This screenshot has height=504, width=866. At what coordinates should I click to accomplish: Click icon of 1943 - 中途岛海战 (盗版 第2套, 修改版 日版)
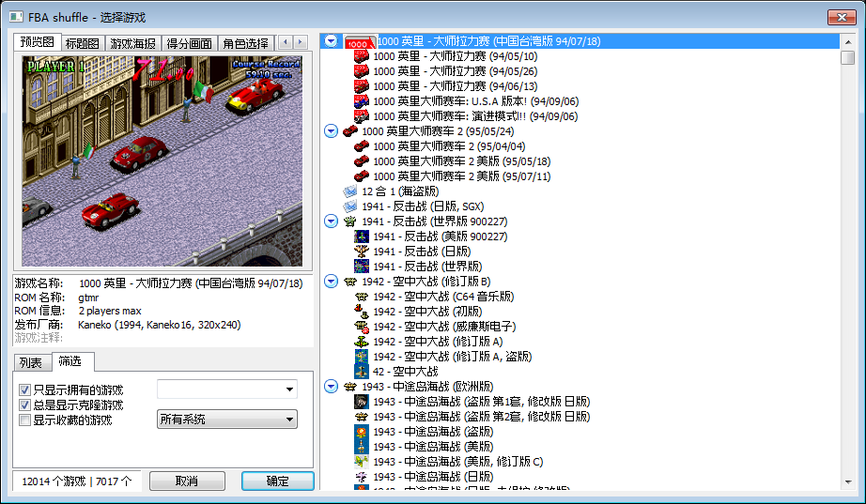pyautogui.click(x=362, y=416)
